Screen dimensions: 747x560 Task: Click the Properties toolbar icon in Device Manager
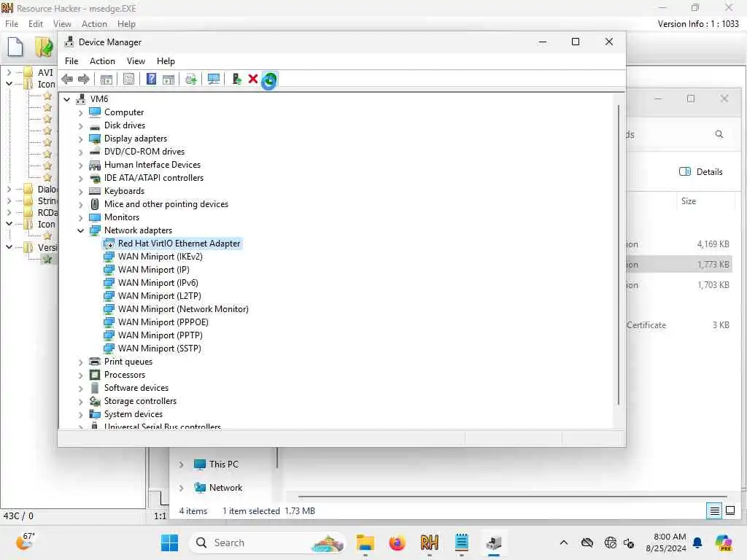point(128,79)
